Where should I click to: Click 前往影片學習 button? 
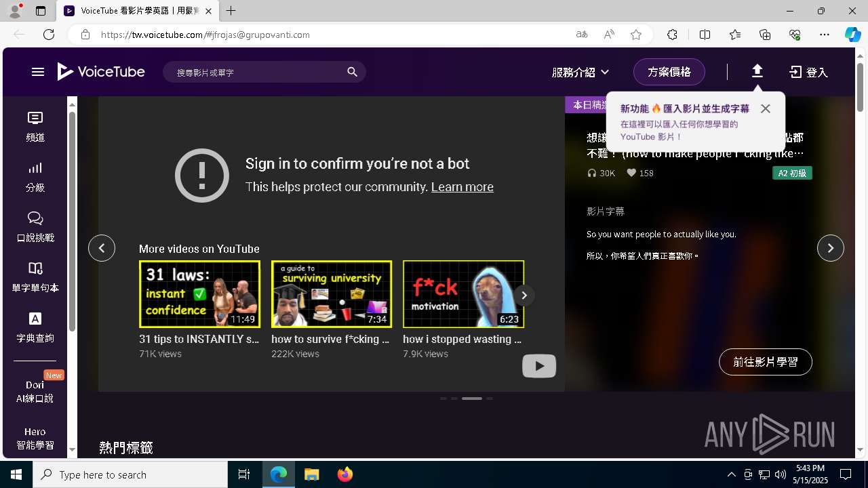pyautogui.click(x=766, y=362)
